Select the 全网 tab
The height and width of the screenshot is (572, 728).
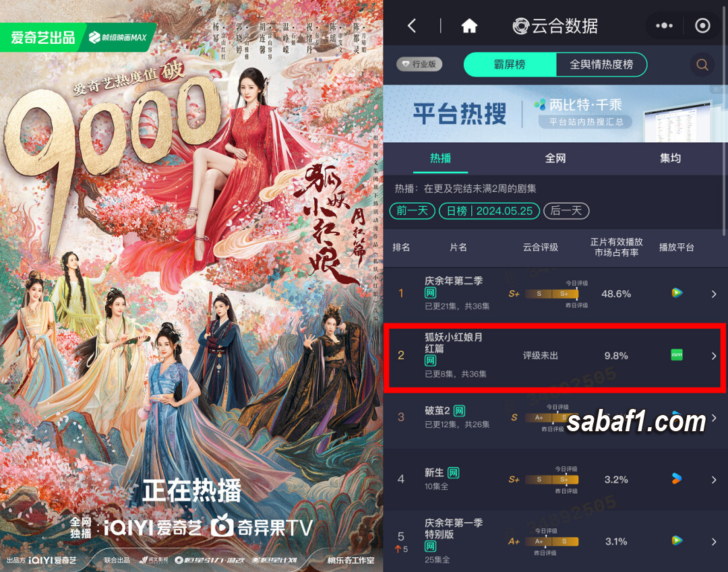tap(555, 158)
